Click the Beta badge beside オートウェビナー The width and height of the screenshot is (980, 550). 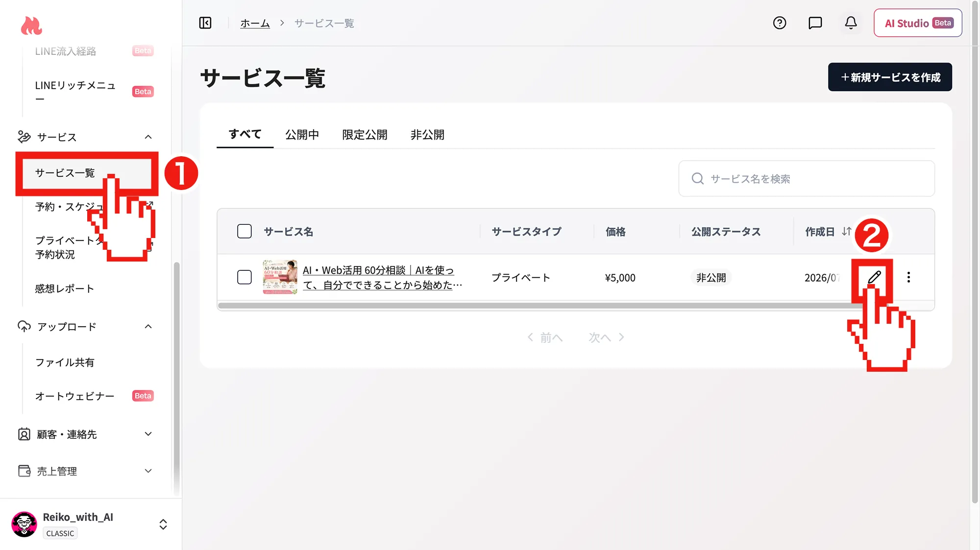tap(143, 396)
